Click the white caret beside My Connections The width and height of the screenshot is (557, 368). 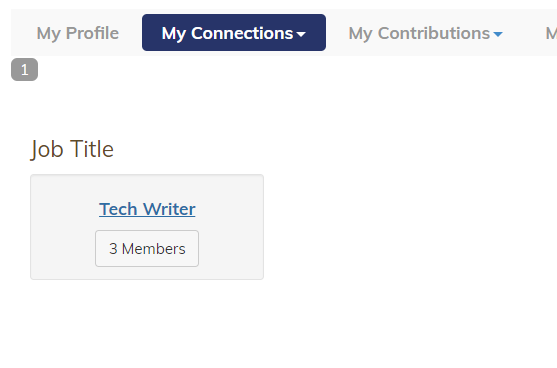[x=301, y=34]
